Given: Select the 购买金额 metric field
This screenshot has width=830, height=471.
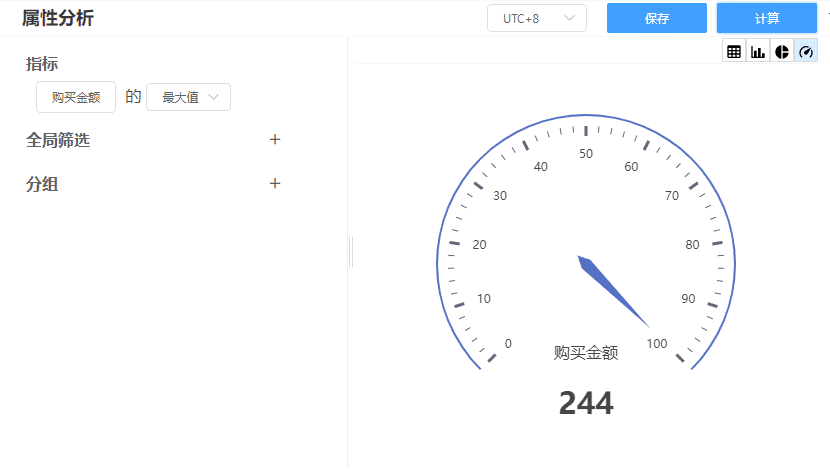Looking at the screenshot, I should [76, 97].
